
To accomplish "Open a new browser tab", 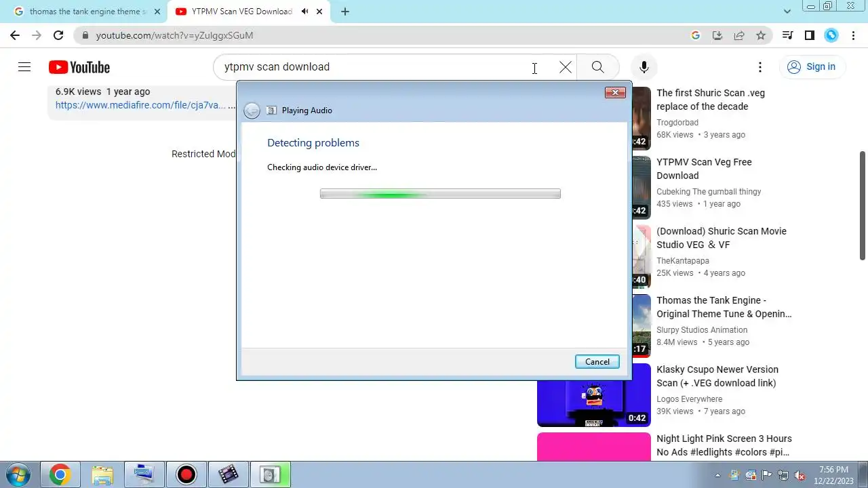I will tap(345, 12).
